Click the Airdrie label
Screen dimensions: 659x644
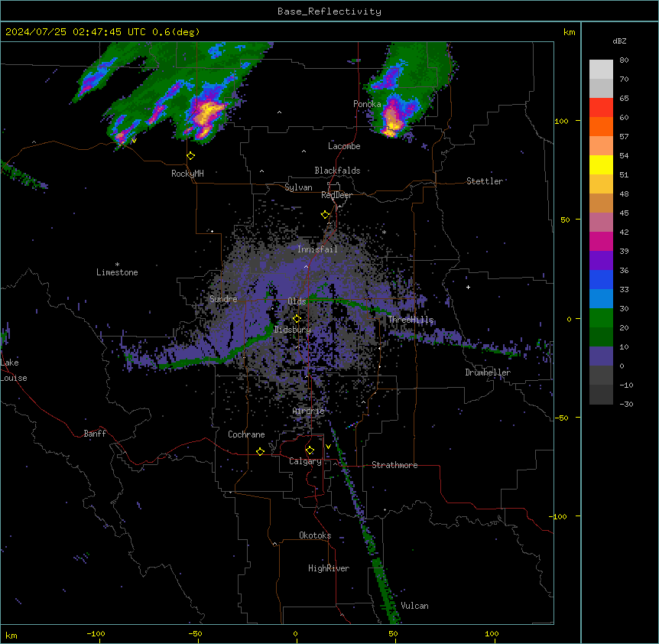(x=309, y=411)
